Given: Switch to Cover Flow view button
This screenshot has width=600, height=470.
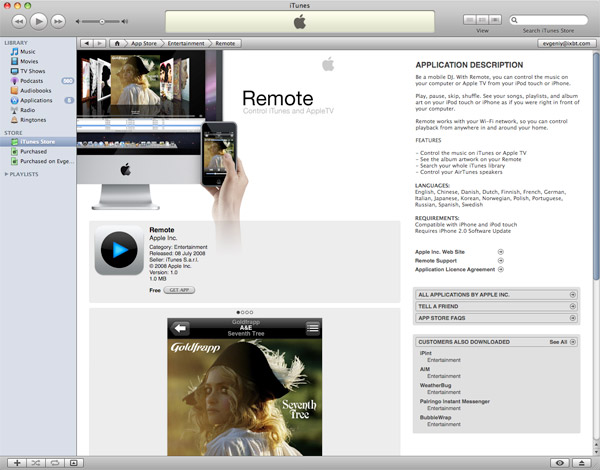Looking at the screenshot, I should point(495,20).
